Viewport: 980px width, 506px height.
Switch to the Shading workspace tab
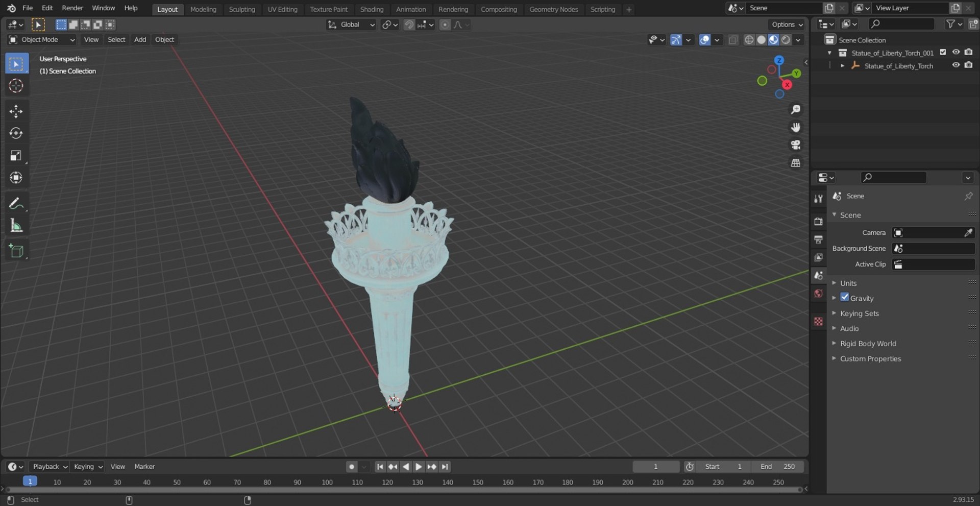372,9
